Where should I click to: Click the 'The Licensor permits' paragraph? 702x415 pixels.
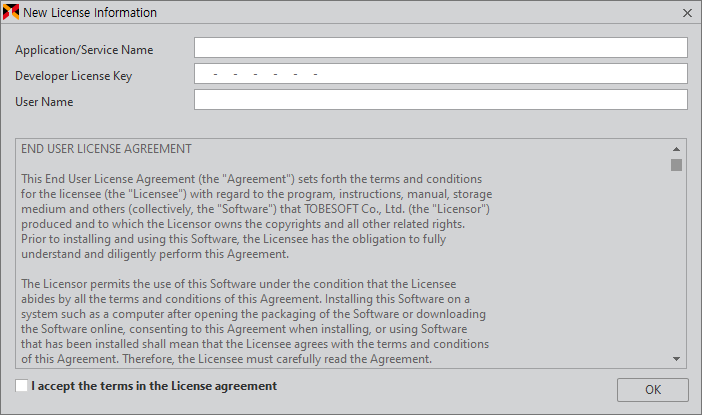255,321
